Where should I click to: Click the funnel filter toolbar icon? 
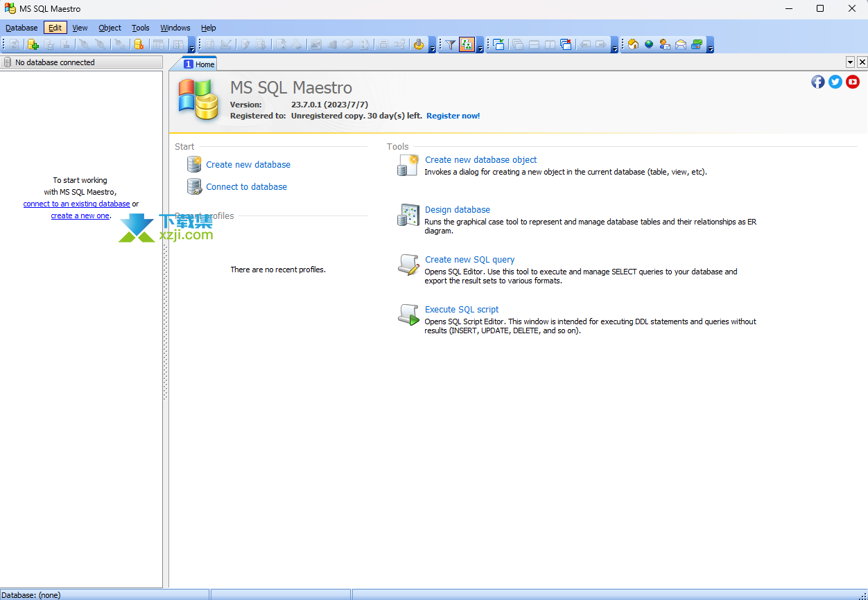[x=451, y=44]
